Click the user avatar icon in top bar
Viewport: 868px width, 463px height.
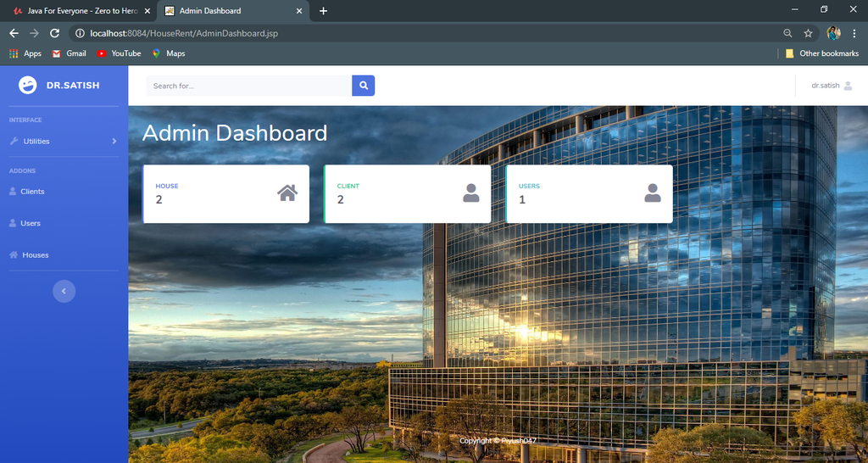[848, 86]
